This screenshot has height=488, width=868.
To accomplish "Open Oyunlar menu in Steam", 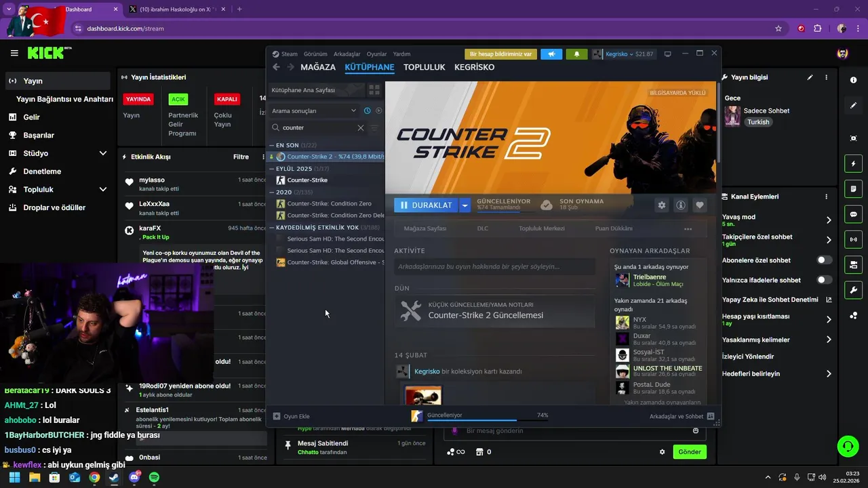I will point(376,54).
